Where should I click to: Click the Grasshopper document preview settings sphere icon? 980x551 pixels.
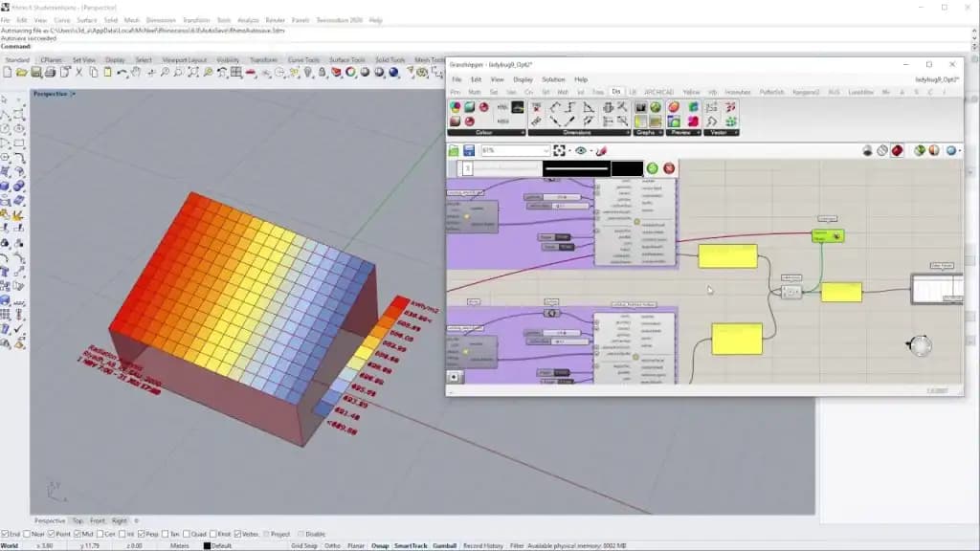coord(950,150)
